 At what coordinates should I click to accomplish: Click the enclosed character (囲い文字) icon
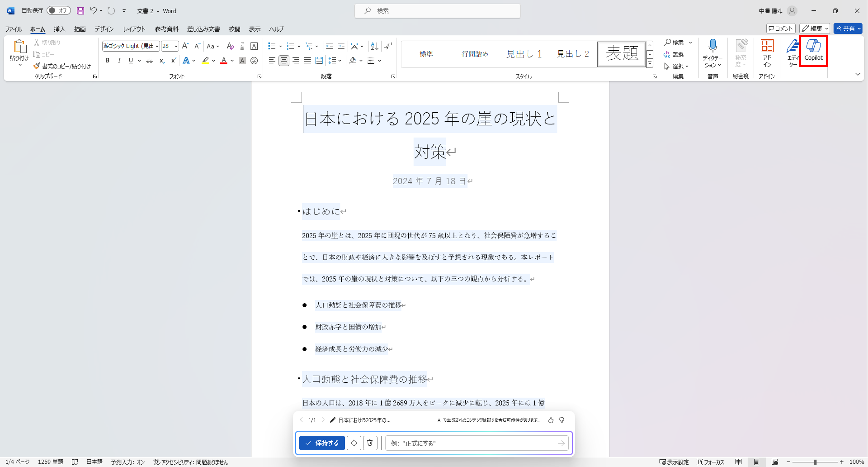(x=254, y=61)
